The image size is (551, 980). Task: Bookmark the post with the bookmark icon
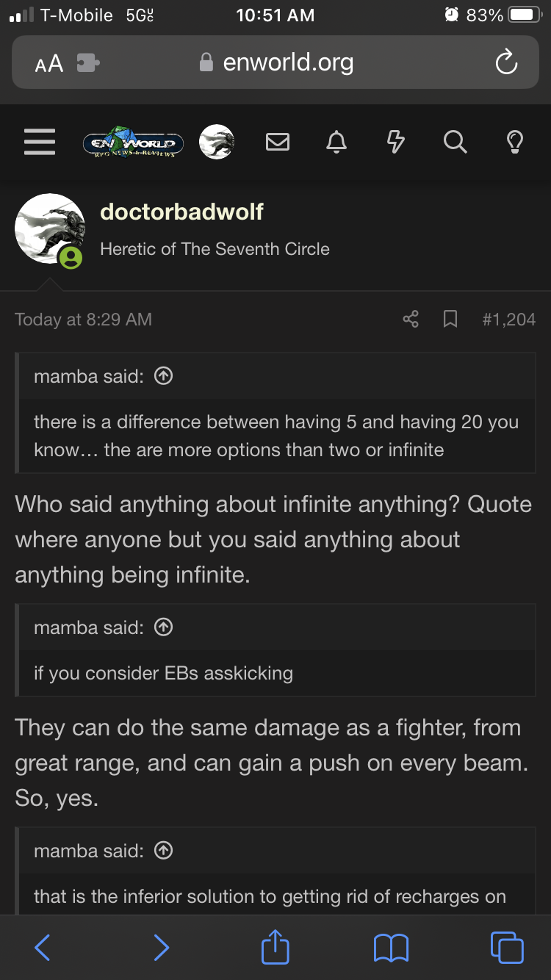tap(450, 319)
